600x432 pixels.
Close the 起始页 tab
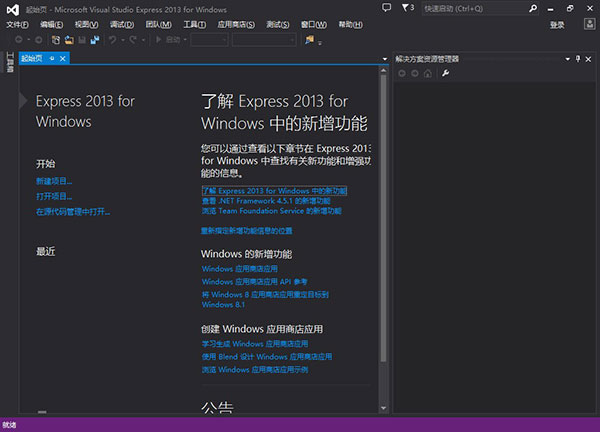[63, 58]
